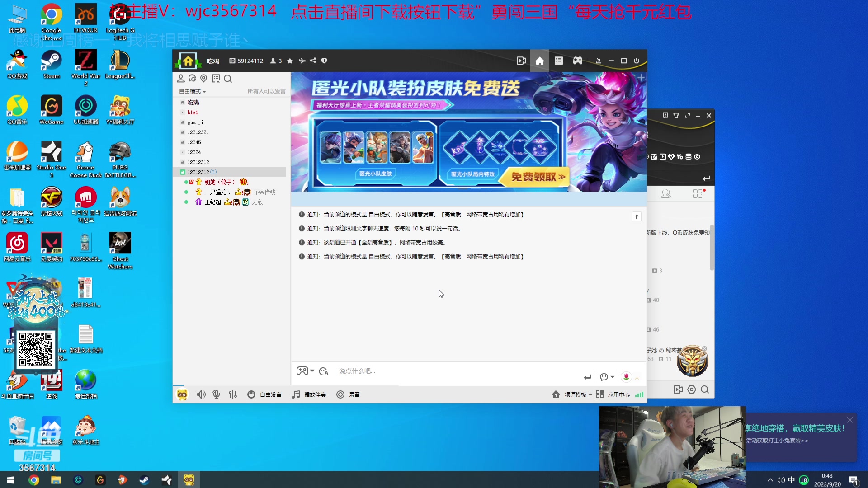Click the search icon above the channel list
The height and width of the screenshot is (488, 868).
(228, 79)
